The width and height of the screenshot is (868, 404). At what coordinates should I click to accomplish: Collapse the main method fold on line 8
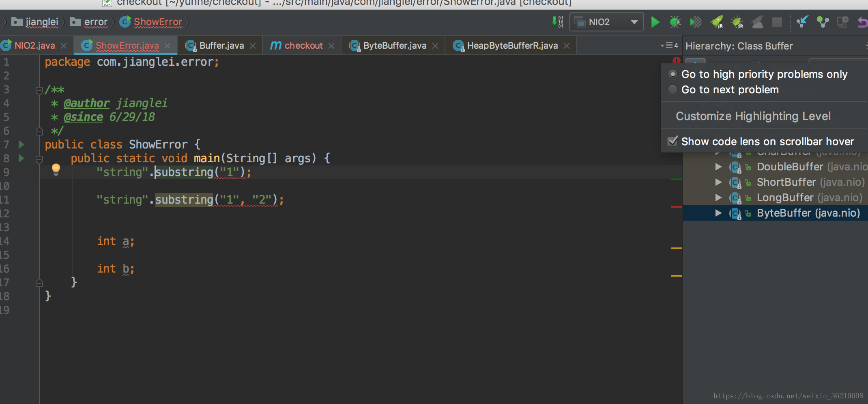pos(39,159)
